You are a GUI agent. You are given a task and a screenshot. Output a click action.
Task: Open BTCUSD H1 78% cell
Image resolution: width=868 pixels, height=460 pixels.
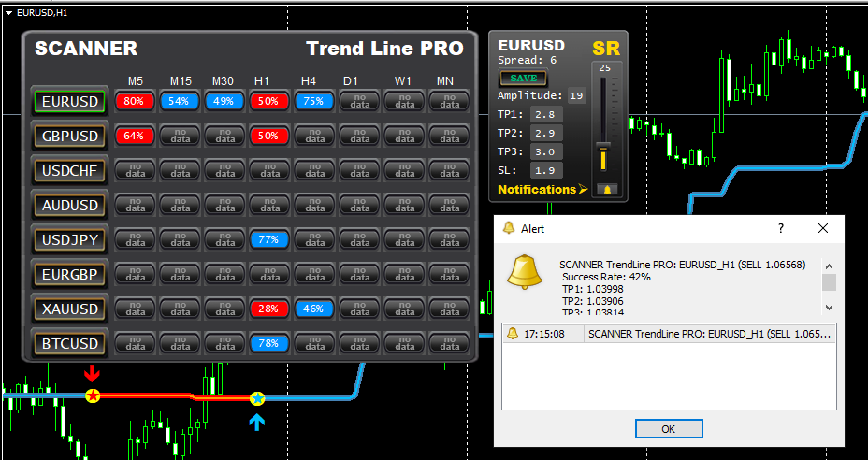click(x=269, y=343)
